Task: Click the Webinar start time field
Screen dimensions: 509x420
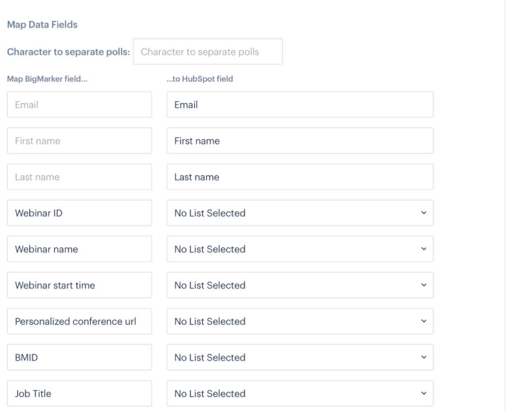Action: 79,285
